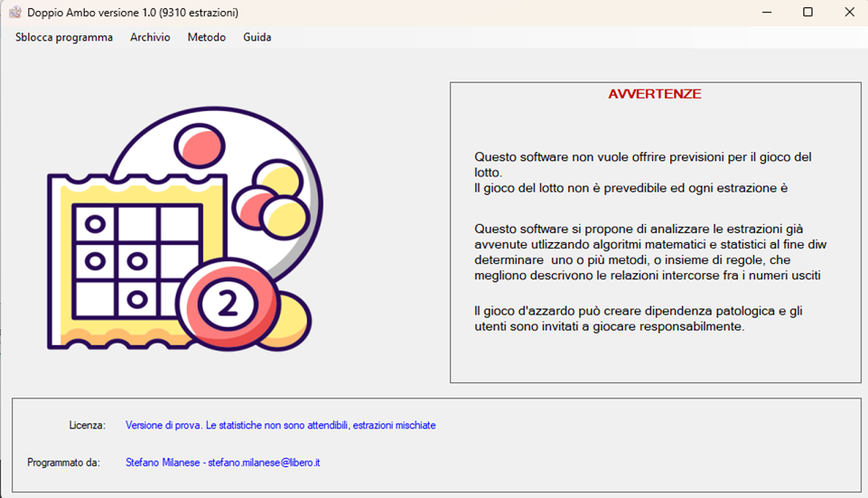Click the red AVVERTENZE heading
Viewport: 868px width, 498px height.
655,94
